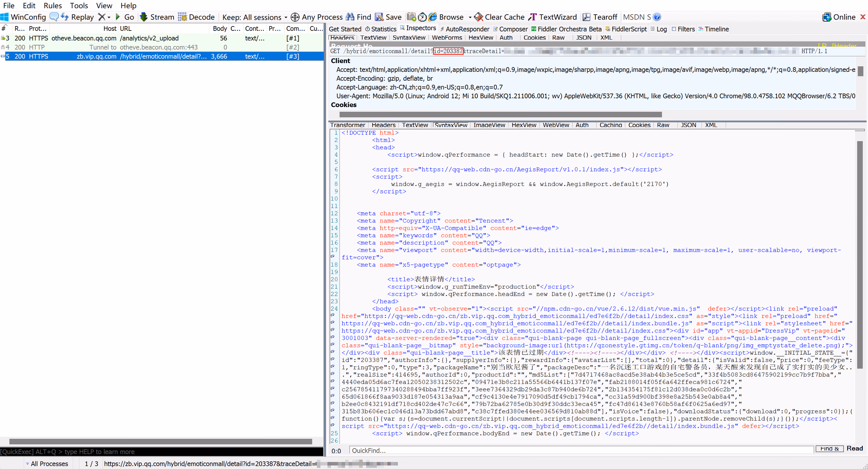Toggle Stream mode

click(x=157, y=17)
